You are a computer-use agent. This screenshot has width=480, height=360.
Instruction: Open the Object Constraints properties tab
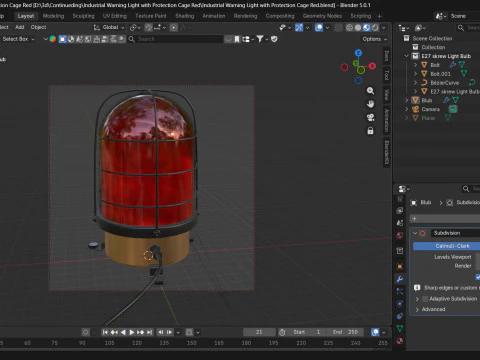tap(400, 316)
